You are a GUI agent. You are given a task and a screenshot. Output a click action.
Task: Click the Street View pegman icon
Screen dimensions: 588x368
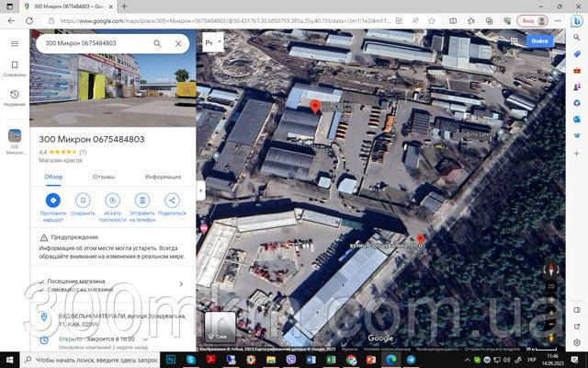pyautogui.click(x=551, y=338)
